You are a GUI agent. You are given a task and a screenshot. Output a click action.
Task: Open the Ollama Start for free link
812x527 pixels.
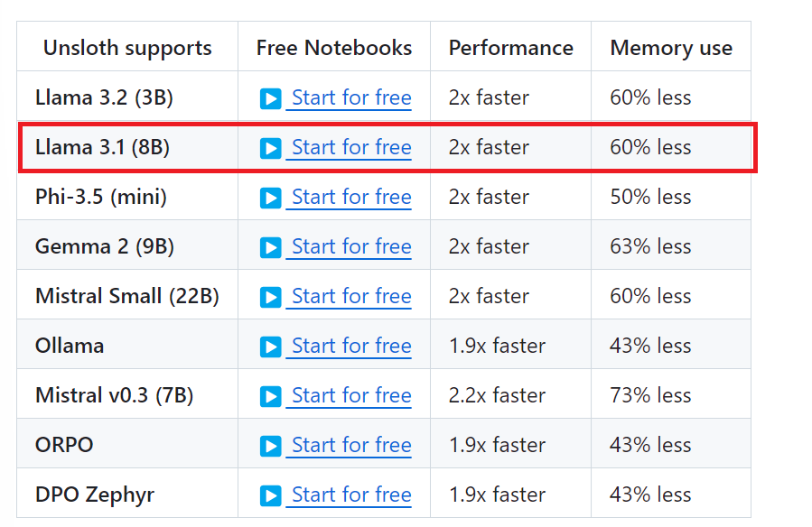pyautogui.click(x=350, y=346)
